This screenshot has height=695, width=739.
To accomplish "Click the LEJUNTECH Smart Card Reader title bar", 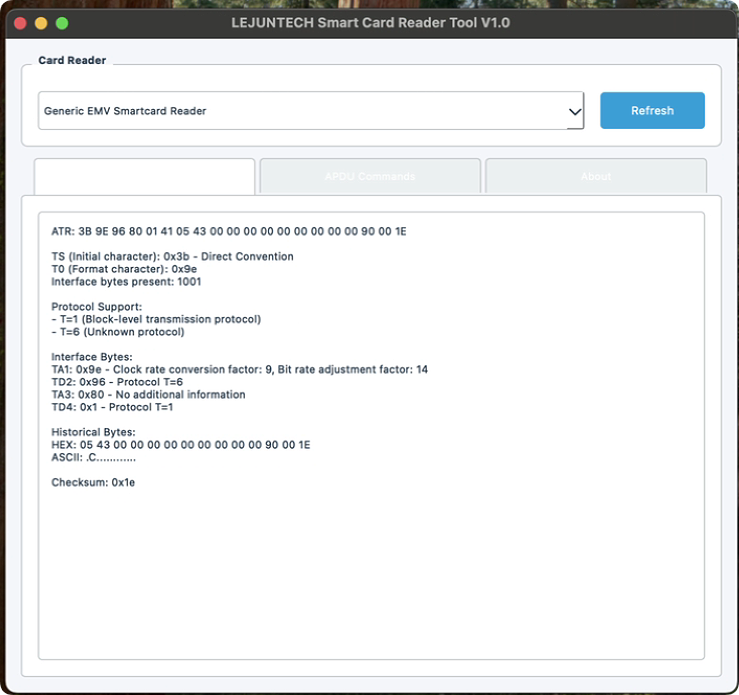I will tap(372, 23).
